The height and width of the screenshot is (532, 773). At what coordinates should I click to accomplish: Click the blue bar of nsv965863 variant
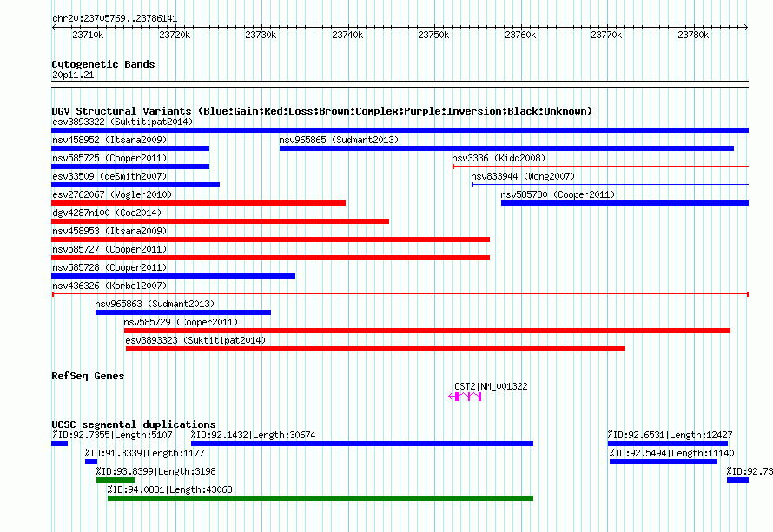click(x=183, y=312)
